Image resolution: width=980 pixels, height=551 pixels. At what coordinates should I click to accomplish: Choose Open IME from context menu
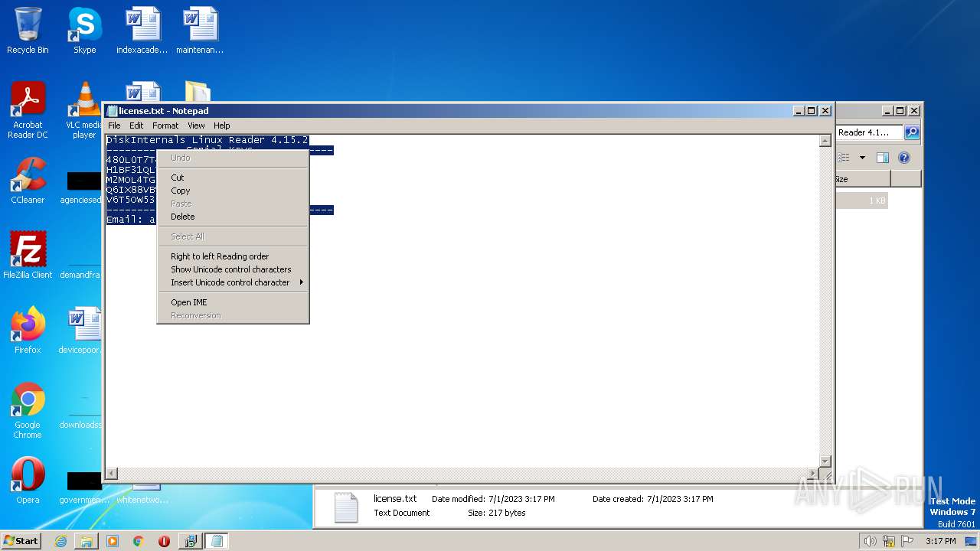point(233,302)
